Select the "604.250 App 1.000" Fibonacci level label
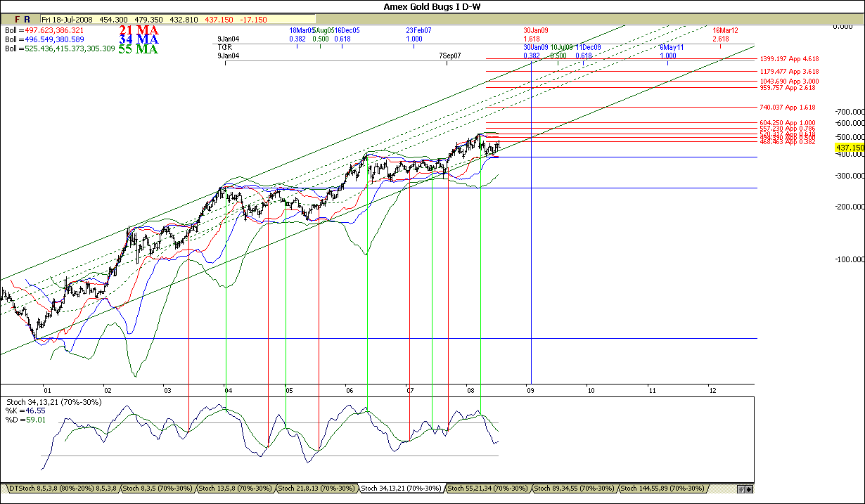The image size is (865, 504). pyautogui.click(x=788, y=123)
